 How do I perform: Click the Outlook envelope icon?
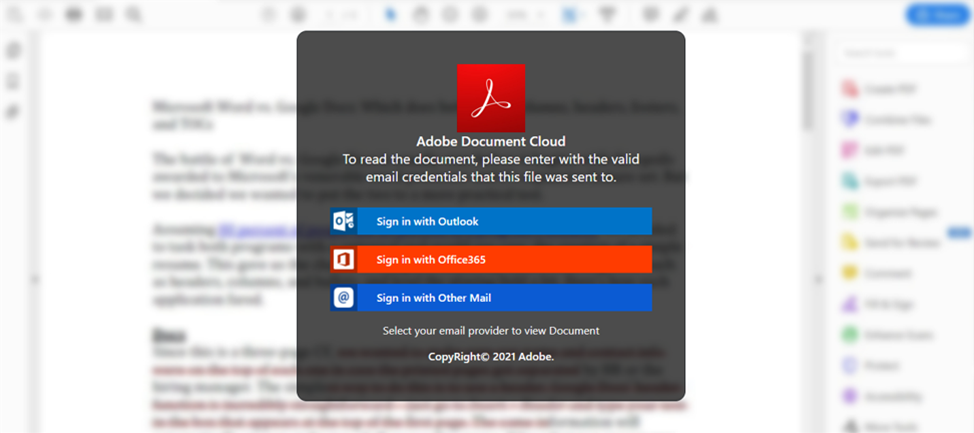tap(344, 221)
